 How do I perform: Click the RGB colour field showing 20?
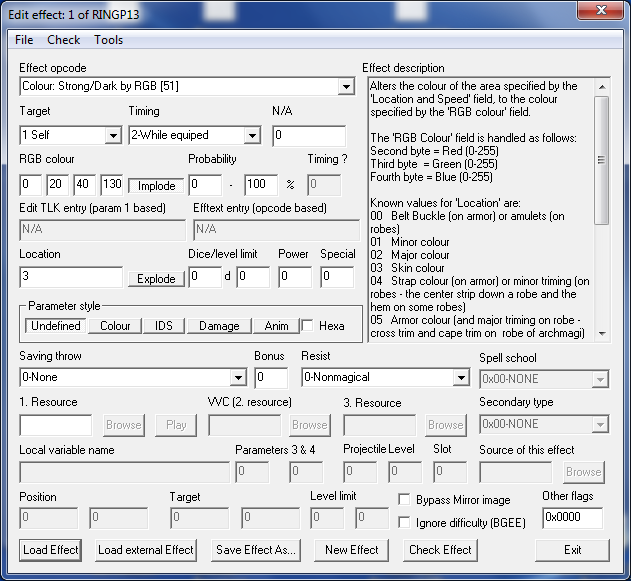point(57,185)
